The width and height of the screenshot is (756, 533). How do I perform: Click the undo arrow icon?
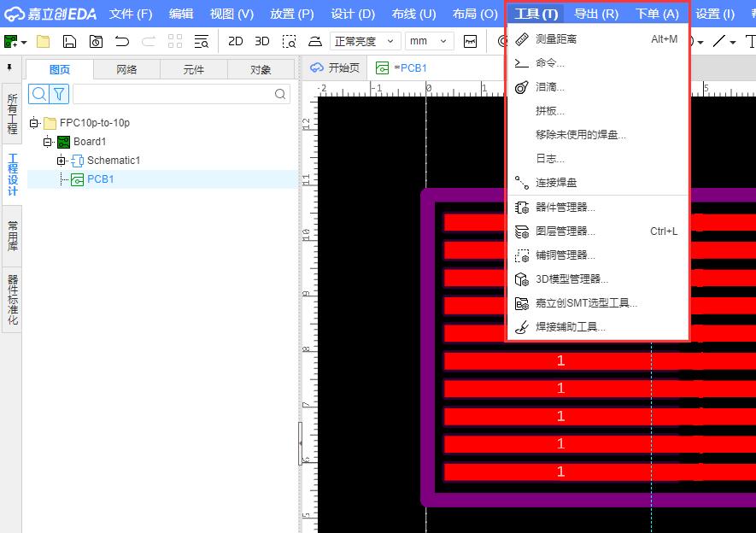click(122, 41)
